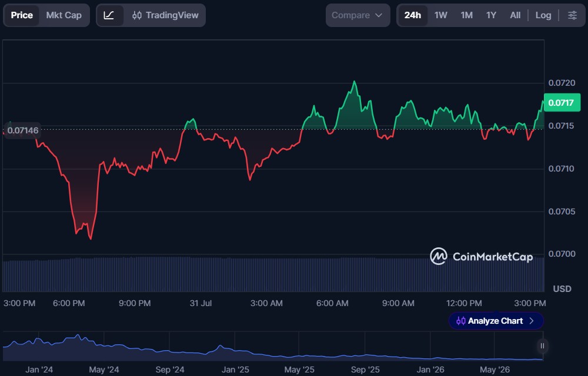Click the 0.0717 current price label

tap(562, 103)
